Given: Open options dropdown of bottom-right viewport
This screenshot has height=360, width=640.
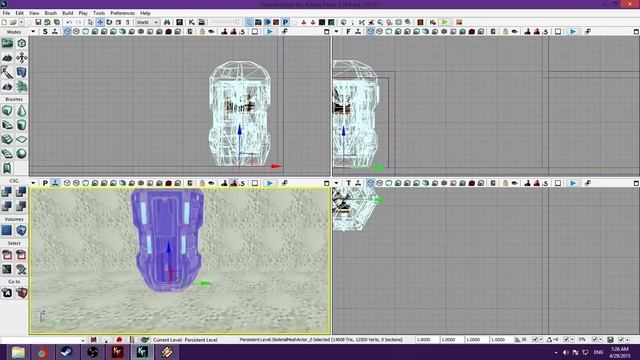Looking at the screenshot, I should point(336,183).
